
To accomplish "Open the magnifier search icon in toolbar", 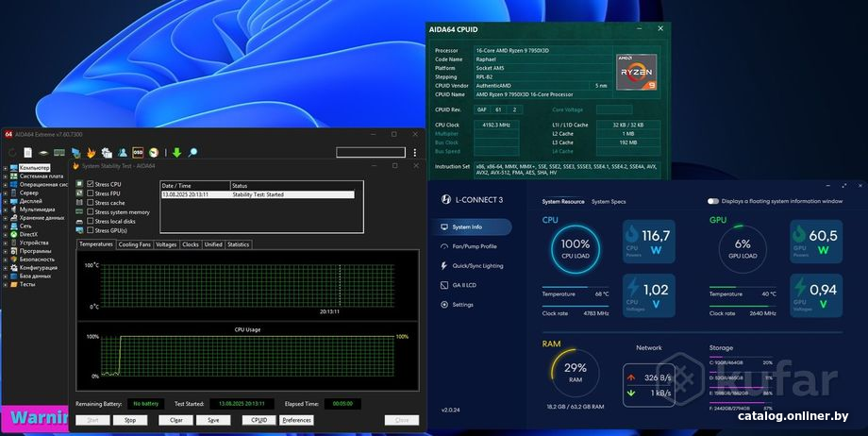I will click(192, 152).
